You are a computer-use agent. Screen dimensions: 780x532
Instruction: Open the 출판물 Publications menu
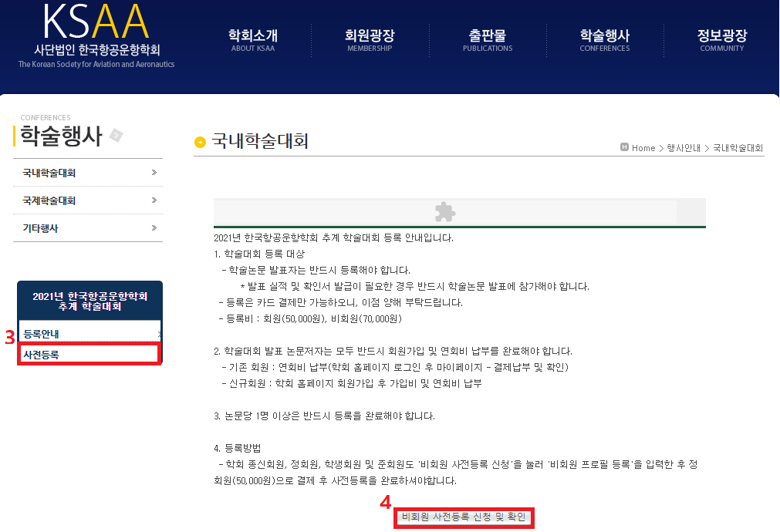pyautogui.click(x=488, y=40)
